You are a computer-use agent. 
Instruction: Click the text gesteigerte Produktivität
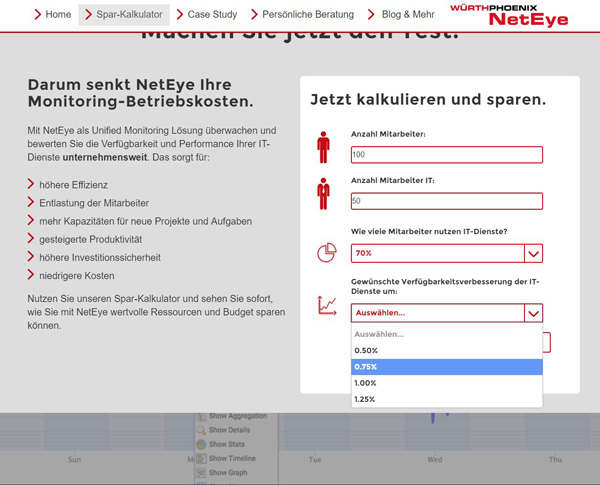point(90,240)
